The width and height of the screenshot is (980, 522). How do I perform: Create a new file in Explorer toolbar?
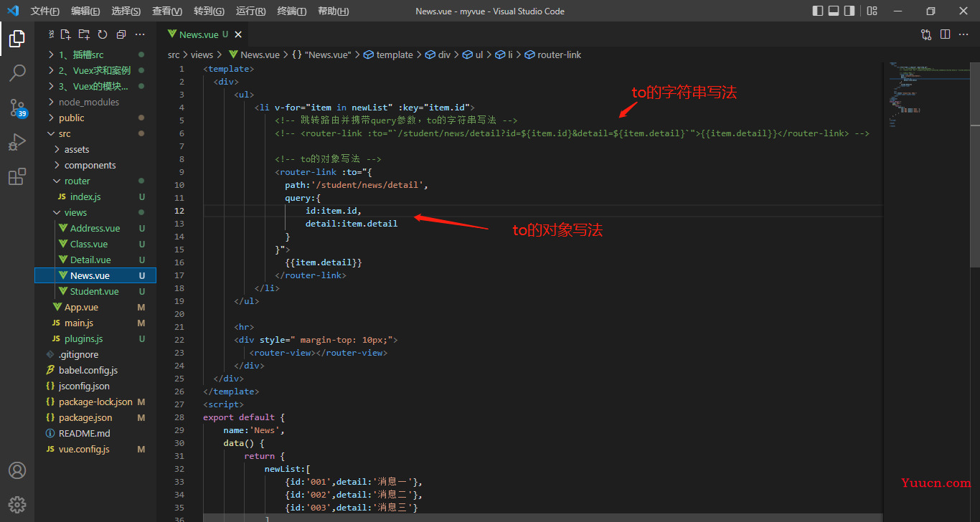(x=65, y=34)
